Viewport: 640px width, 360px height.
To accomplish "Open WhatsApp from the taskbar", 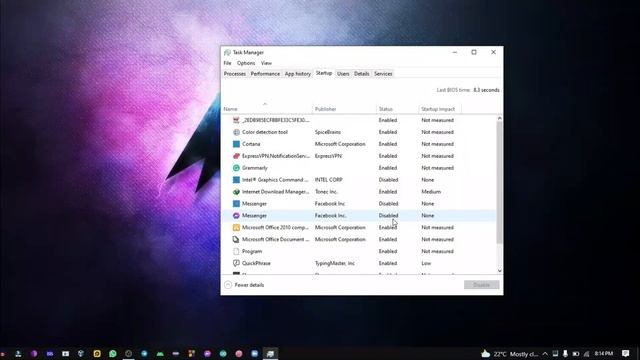I will [x=113, y=353].
